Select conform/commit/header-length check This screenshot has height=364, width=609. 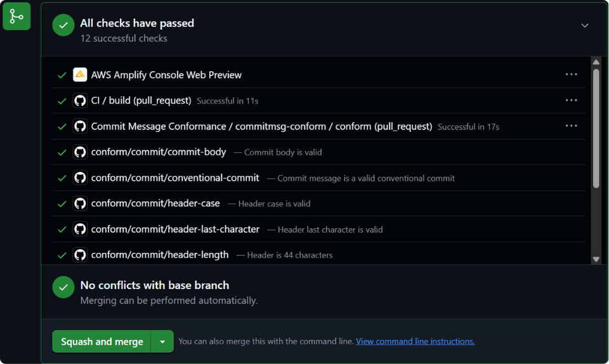(160, 255)
